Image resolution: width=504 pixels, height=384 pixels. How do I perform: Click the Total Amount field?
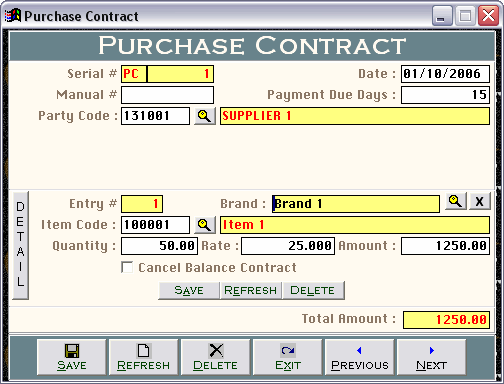click(446, 320)
